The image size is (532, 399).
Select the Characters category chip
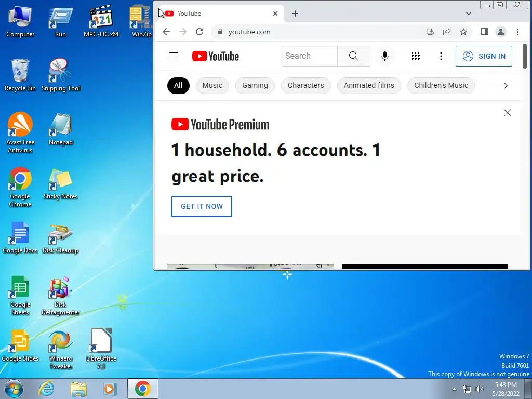coord(305,86)
